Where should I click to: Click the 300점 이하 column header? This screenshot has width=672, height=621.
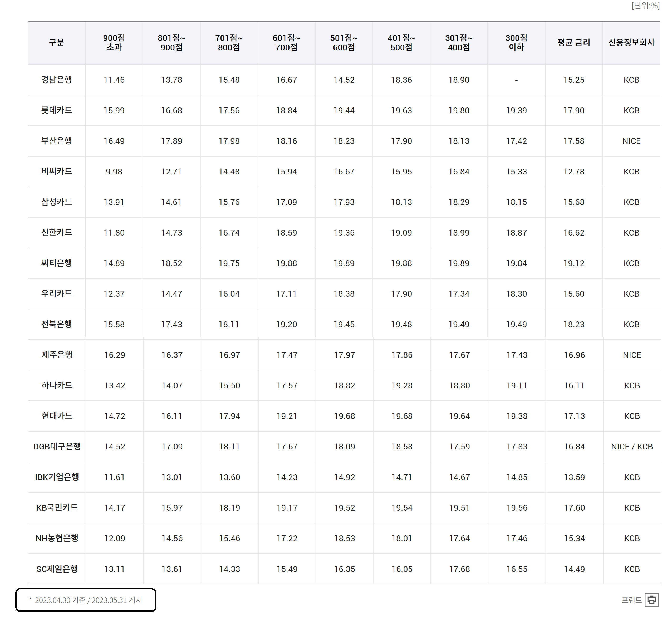tap(516, 43)
